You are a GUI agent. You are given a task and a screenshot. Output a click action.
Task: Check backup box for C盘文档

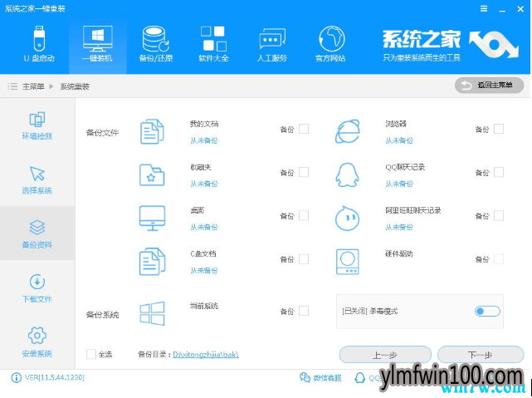pyautogui.click(x=304, y=259)
